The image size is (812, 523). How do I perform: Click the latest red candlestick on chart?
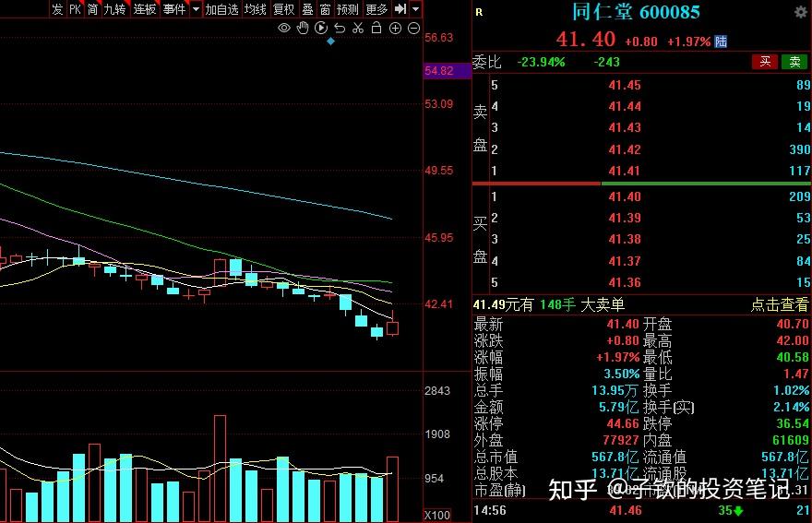[x=392, y=327]
